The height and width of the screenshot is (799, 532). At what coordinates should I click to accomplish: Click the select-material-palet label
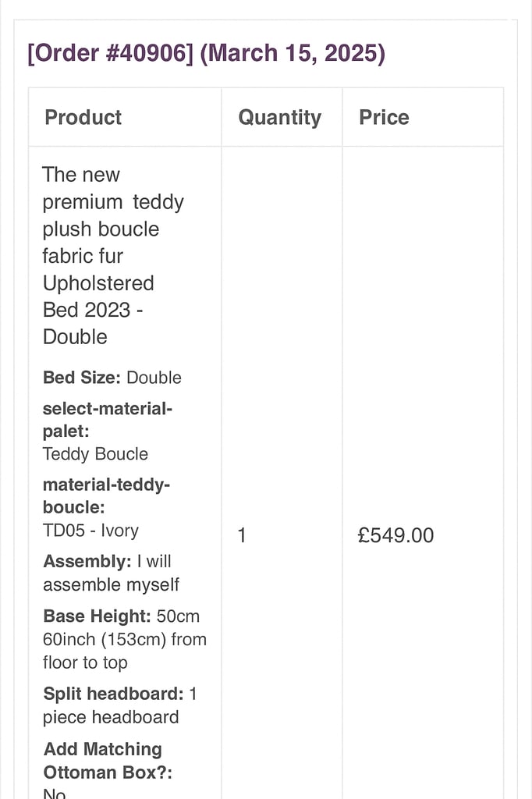107,420
